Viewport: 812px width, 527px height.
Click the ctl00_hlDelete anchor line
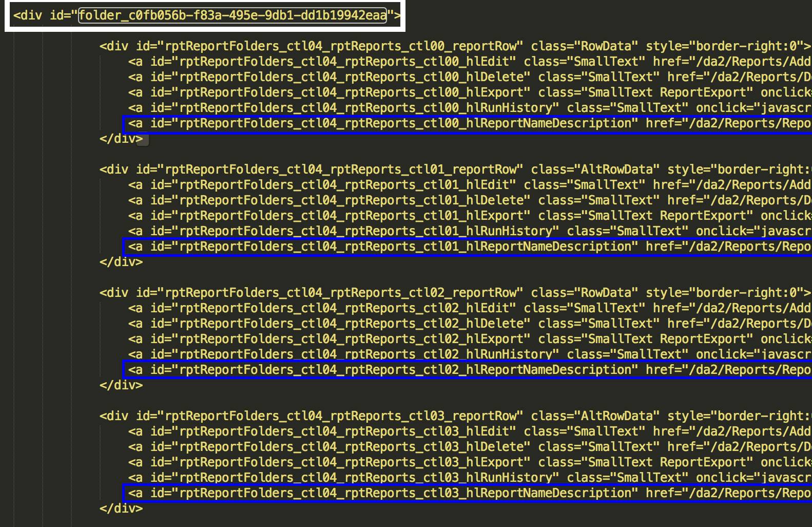click(x=470, y=77)
